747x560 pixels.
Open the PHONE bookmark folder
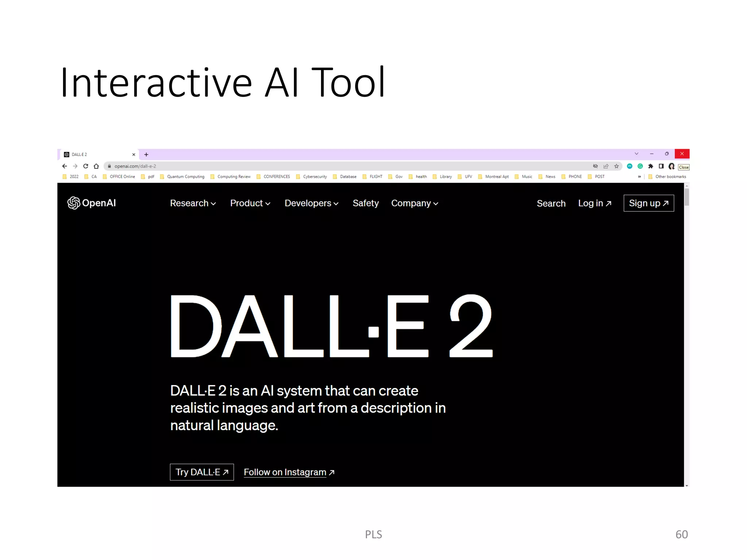click(x=572, y=177)
